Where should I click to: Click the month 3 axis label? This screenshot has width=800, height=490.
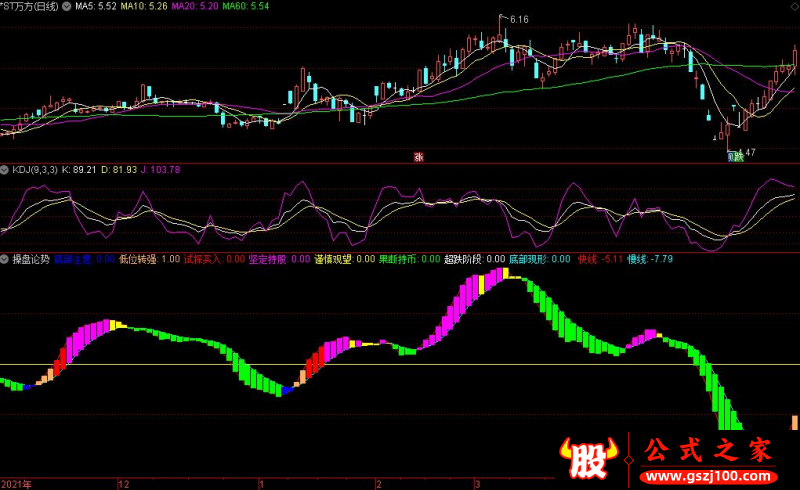(x=478, y=484)
